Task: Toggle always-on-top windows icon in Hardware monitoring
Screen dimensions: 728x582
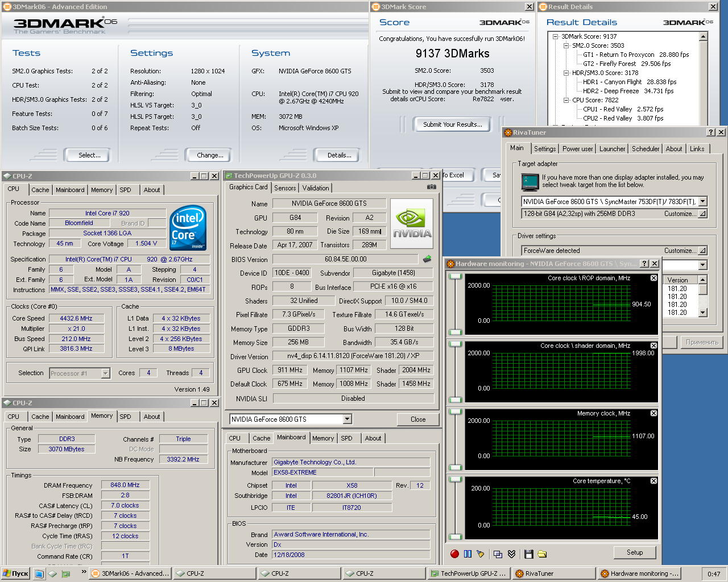Action: click(x=498, y=554)
